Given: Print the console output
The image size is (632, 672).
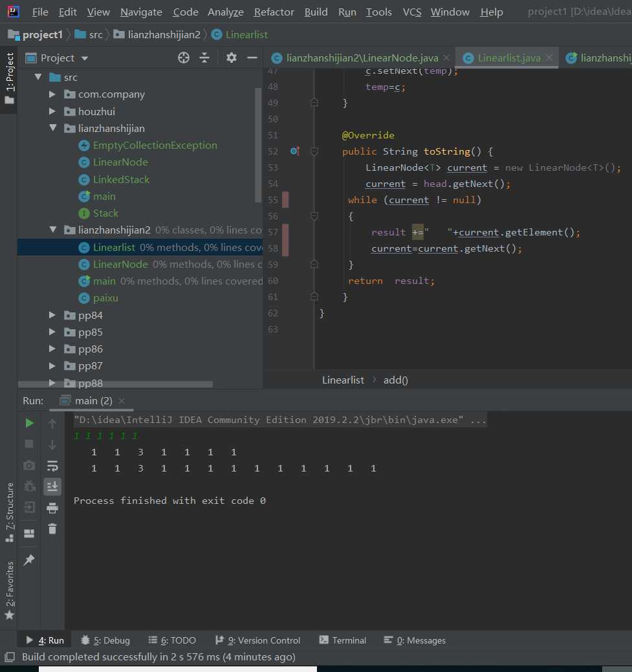Looking at the screenshot, I should coord(52,508).
